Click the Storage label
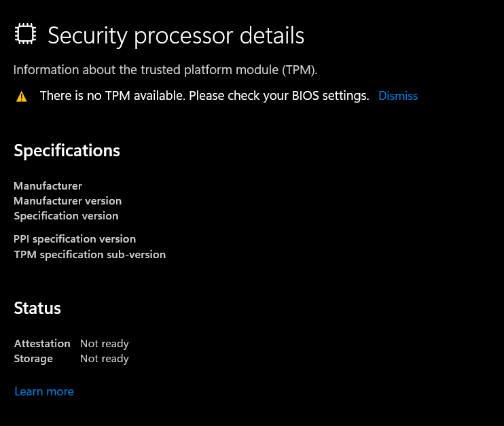This screenshot has width=504, height=426. (x=33, y=358)
